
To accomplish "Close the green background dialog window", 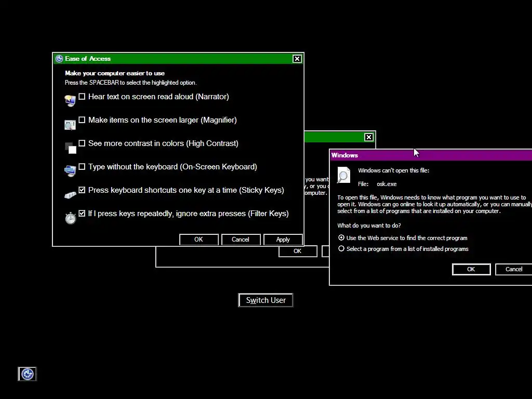I will click(x=369, y=137).
